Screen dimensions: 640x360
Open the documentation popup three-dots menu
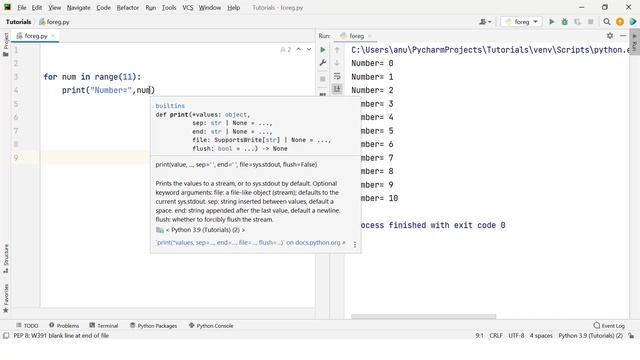(355, 244)
